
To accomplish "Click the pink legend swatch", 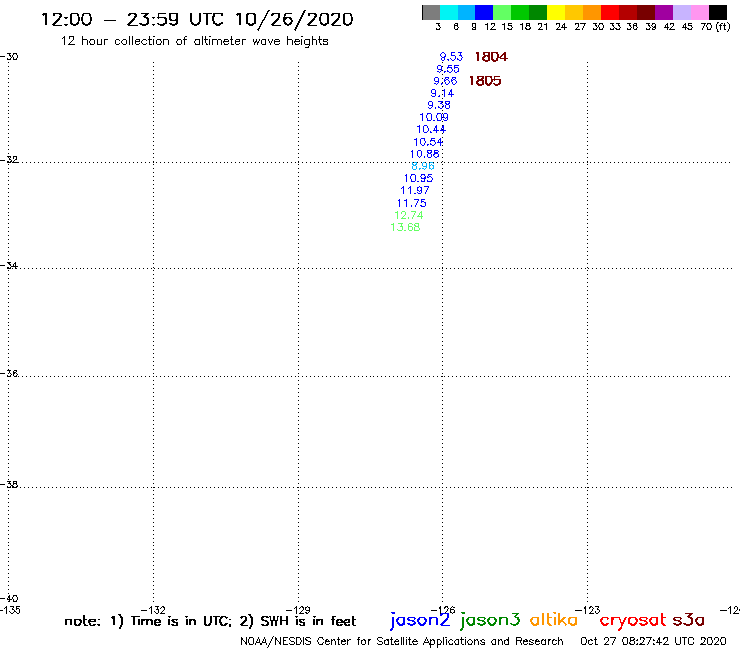I will tap(699, 12).
